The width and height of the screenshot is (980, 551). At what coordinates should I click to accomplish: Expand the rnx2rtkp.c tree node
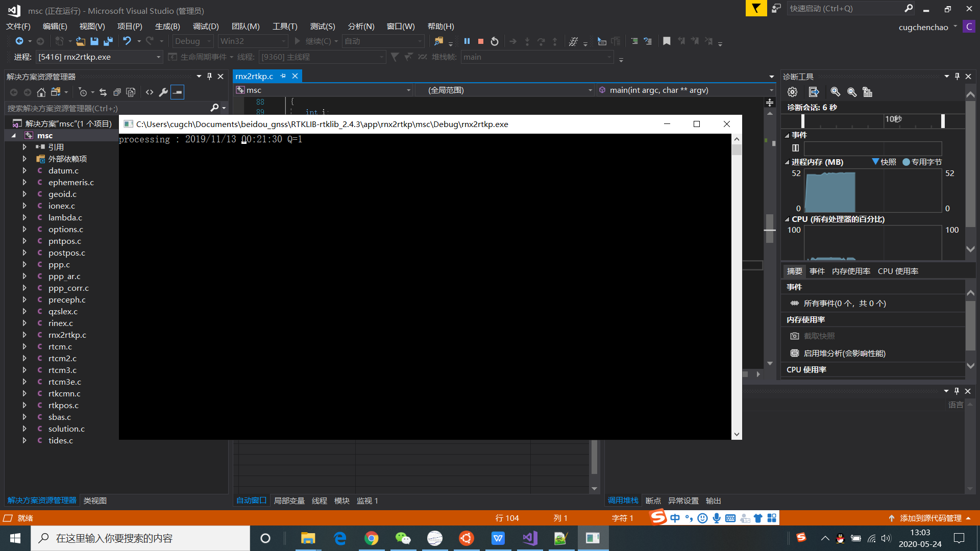(24, 335)
